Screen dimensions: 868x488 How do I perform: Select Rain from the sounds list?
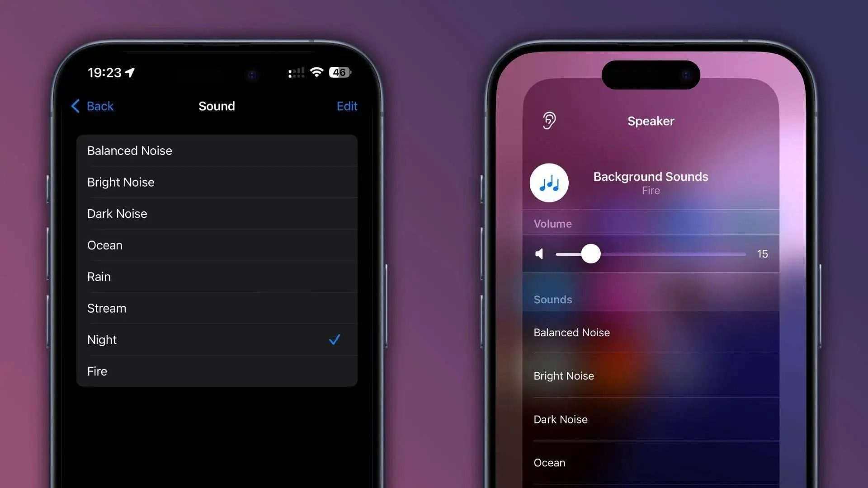(x=217, y=276)
